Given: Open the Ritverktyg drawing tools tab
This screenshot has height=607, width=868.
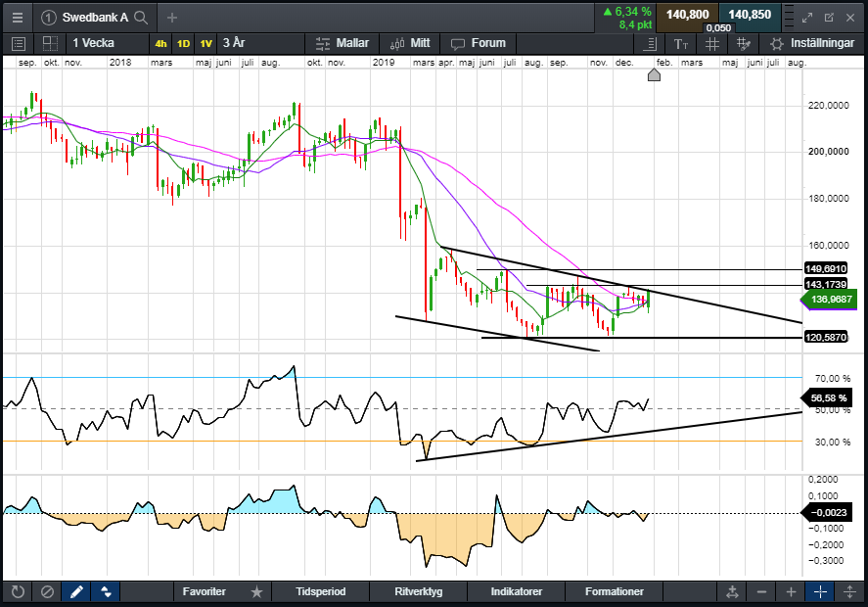Looking at the screenshot, I should click(419, 591).
